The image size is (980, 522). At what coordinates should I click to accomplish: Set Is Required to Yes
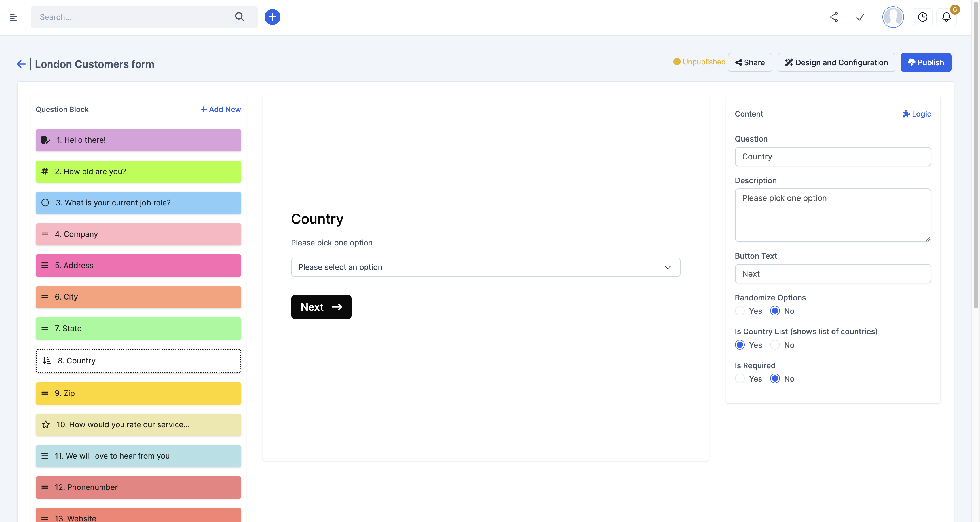point(740,378)
